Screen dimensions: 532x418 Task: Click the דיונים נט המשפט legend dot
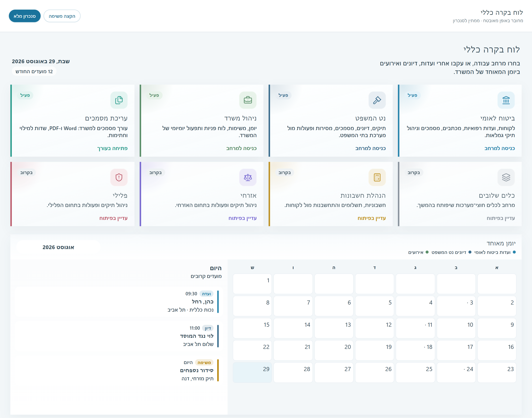(470, 252)
